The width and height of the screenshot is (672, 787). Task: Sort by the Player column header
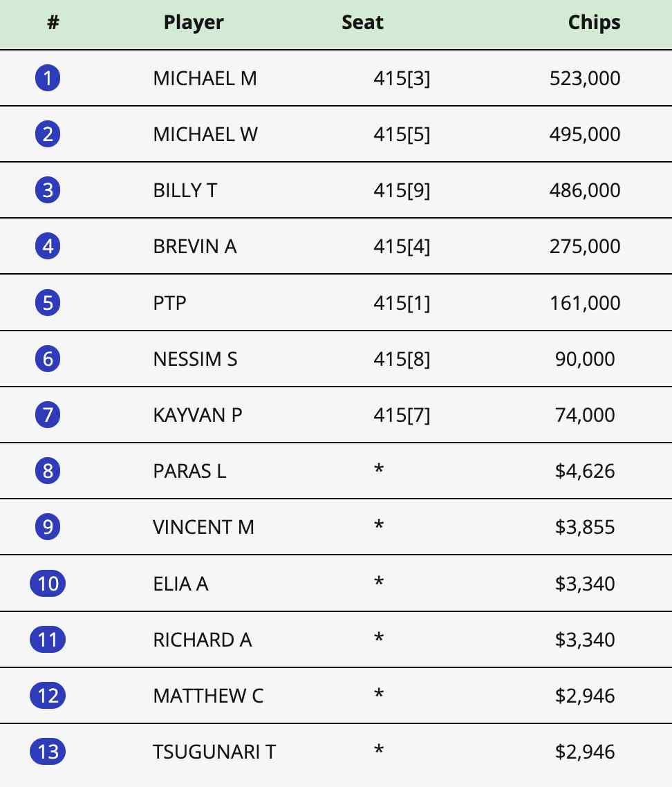click(194, 22)
